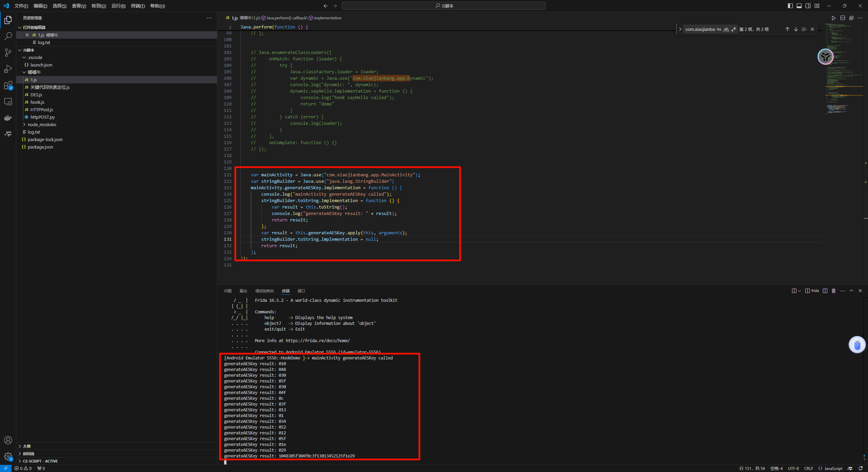The image size is (868, 472).
Task: Click the Run Code play icon
Action: point(833,18)
